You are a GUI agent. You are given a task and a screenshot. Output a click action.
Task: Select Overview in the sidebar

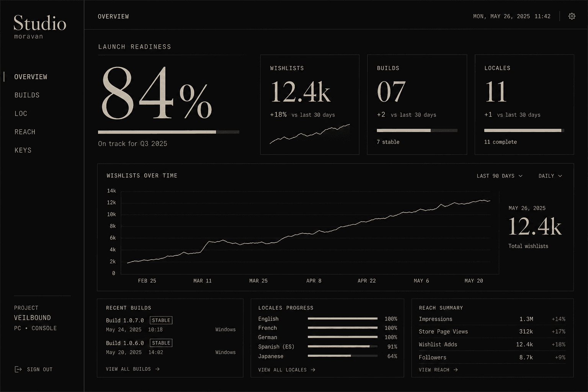[31, 77]
